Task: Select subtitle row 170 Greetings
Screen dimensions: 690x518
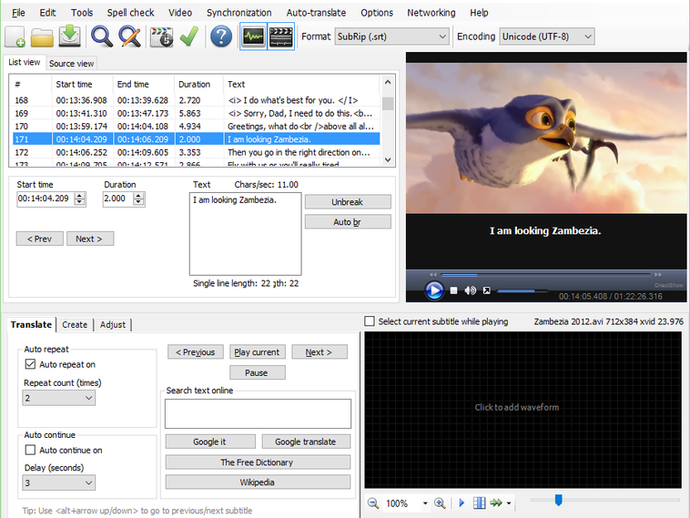Action: 196,126
